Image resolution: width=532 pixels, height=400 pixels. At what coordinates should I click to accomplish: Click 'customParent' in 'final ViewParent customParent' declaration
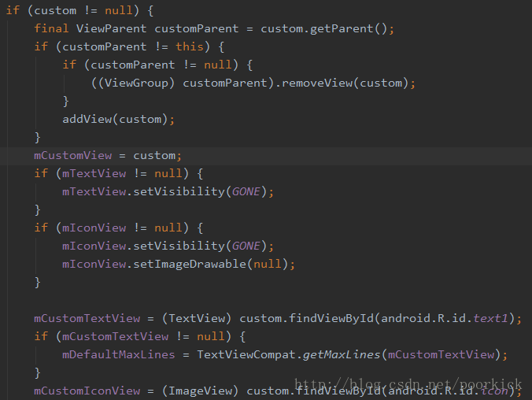197,29
